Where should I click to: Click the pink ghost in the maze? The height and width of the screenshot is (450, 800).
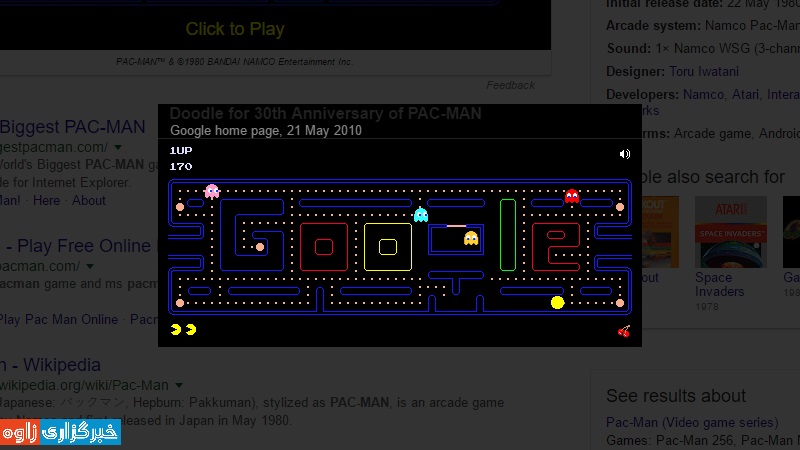click(211, 191)
